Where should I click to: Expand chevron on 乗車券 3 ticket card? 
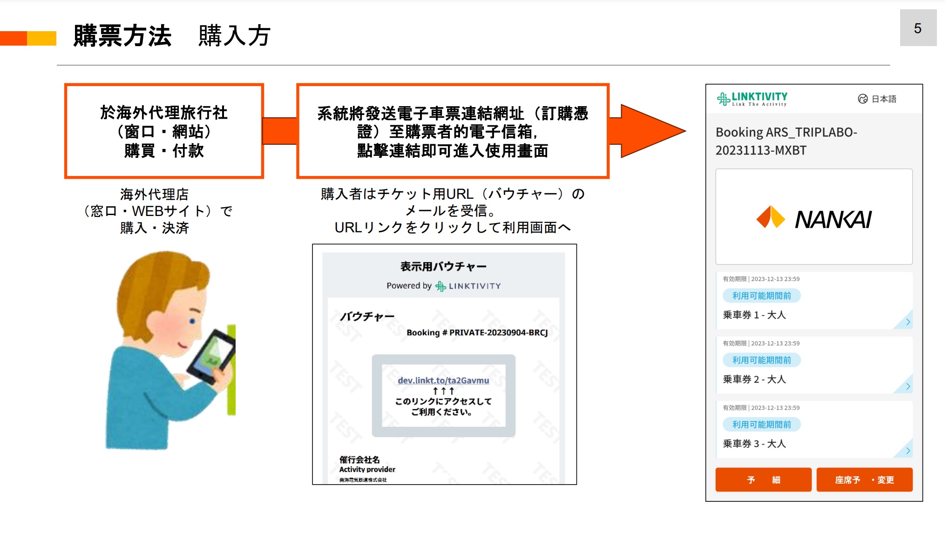(x=908, y=451)
